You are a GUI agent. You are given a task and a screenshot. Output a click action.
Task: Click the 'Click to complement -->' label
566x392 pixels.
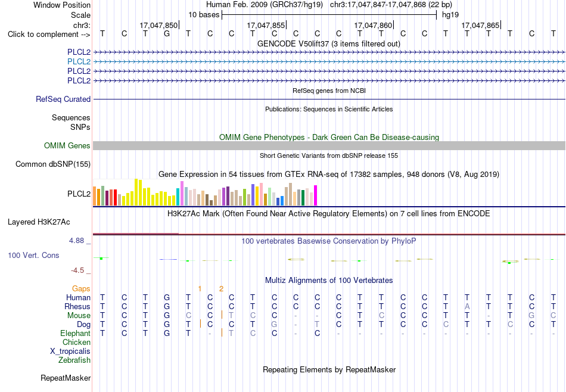[49, 35]
